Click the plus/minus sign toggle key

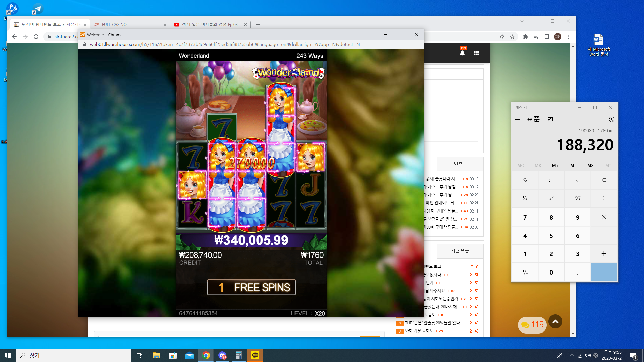coord(525,272)
